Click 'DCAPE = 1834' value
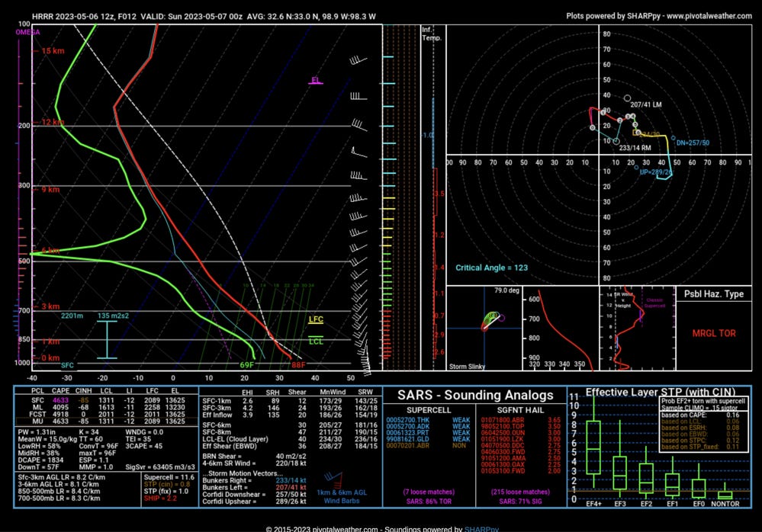762x532 pixels. [41, 460]
